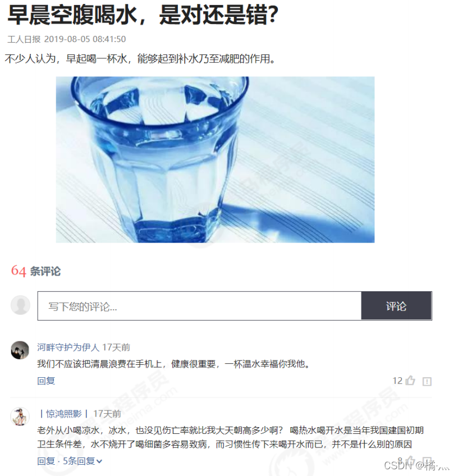Like the comment by 河畔守护为伊人

[410, 381]
